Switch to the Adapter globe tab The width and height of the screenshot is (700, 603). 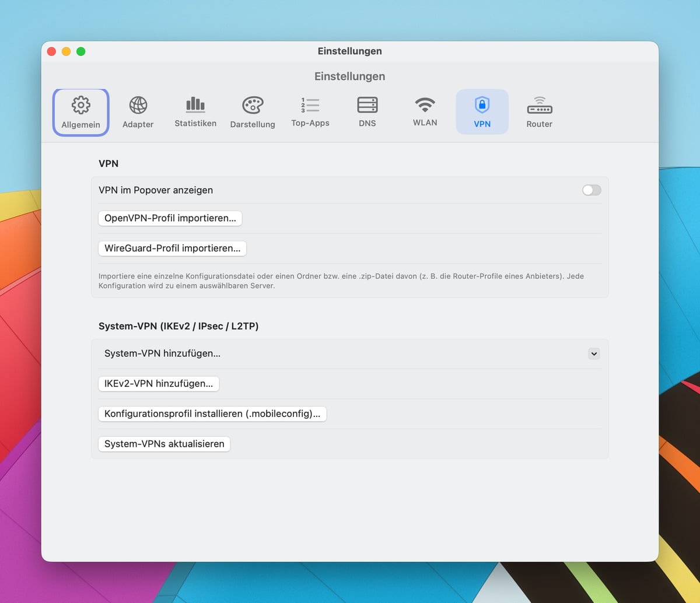pos(138,113)
